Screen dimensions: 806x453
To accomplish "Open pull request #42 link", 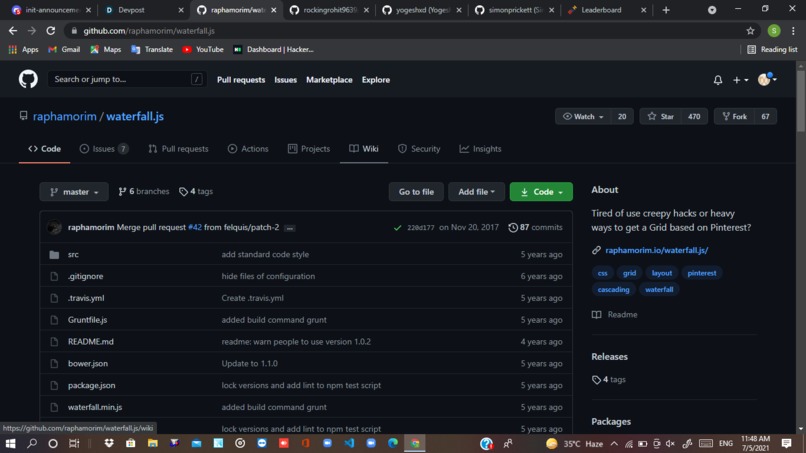I will pyautogui.click(x=195, y=227).
